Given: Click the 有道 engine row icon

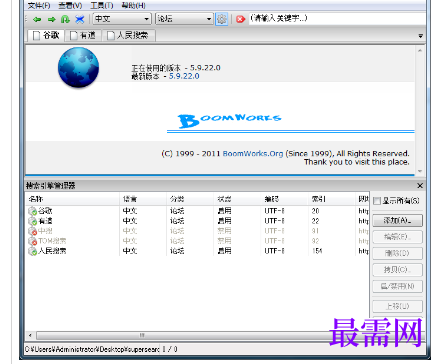Looking at the screenshot, I should [32, 221].
